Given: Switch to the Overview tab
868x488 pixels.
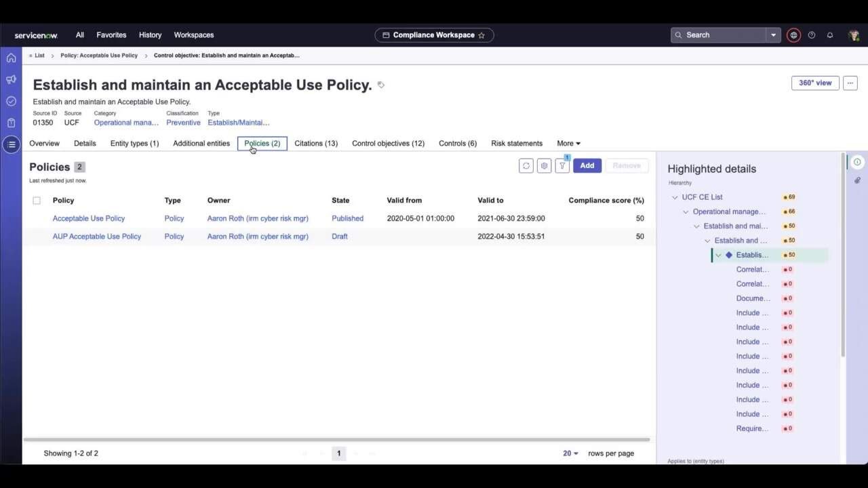Looking at the screenshot, I should (44, 144).
